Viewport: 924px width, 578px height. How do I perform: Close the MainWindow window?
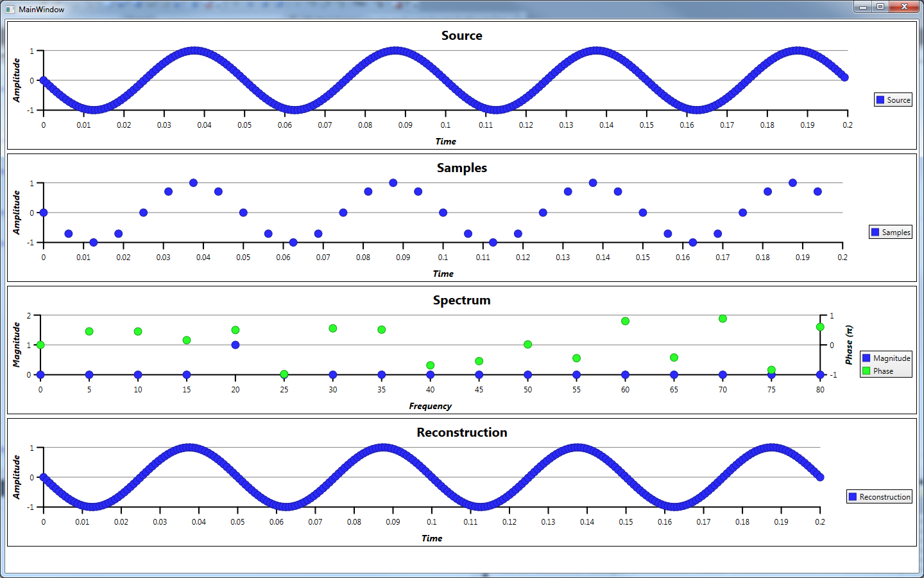click(x=905, y=7)
